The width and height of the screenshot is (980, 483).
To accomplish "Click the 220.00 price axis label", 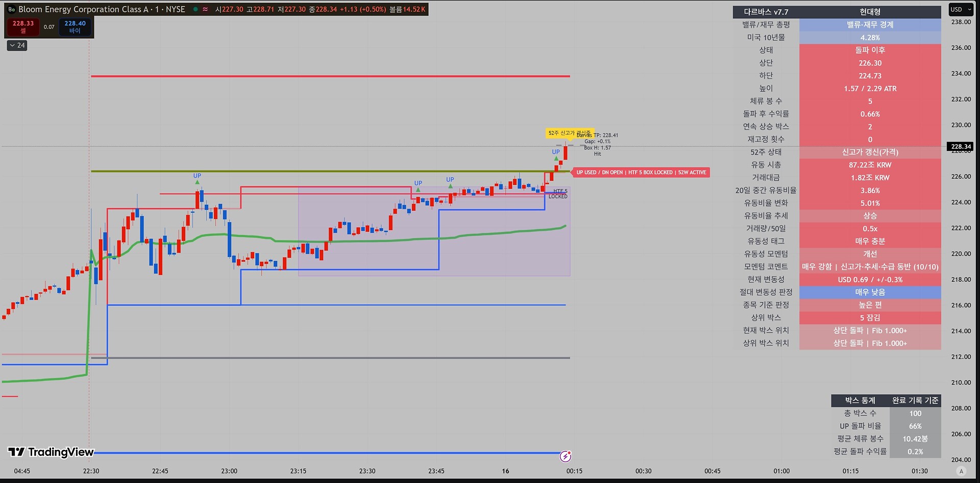I will pos(961,254).
